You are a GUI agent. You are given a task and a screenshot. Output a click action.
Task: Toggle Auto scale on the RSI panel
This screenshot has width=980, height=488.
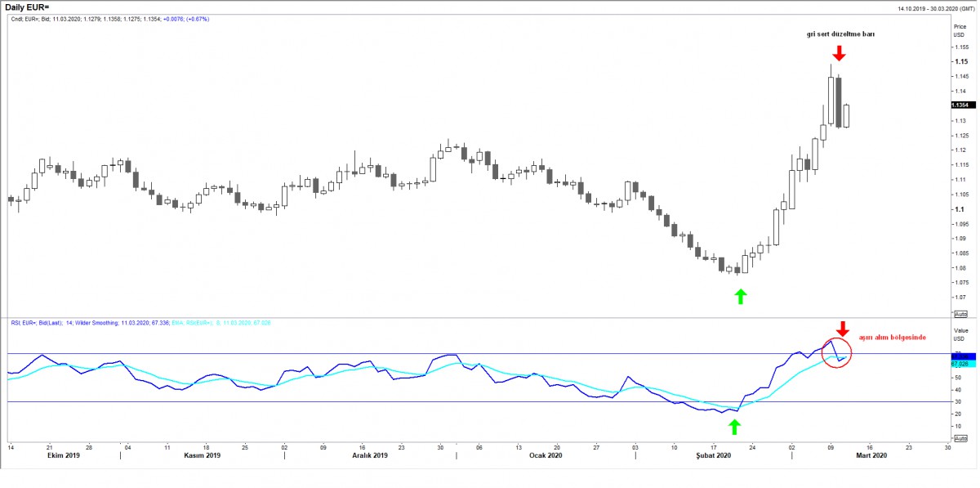[x=960, y=439]
